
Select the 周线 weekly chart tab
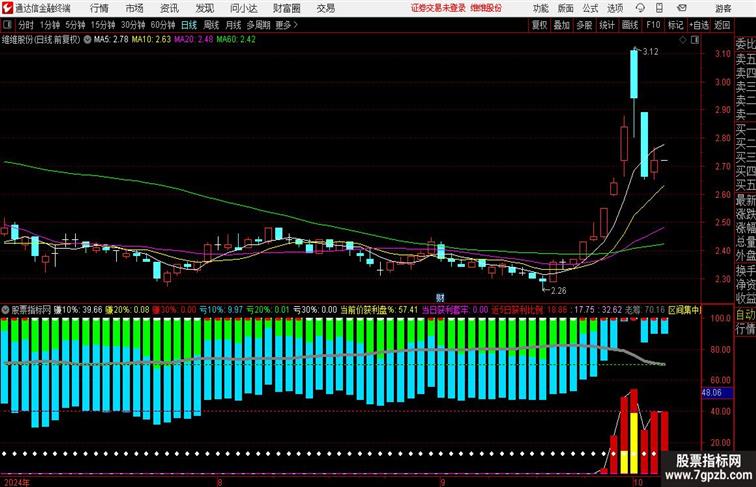[211, 25]
